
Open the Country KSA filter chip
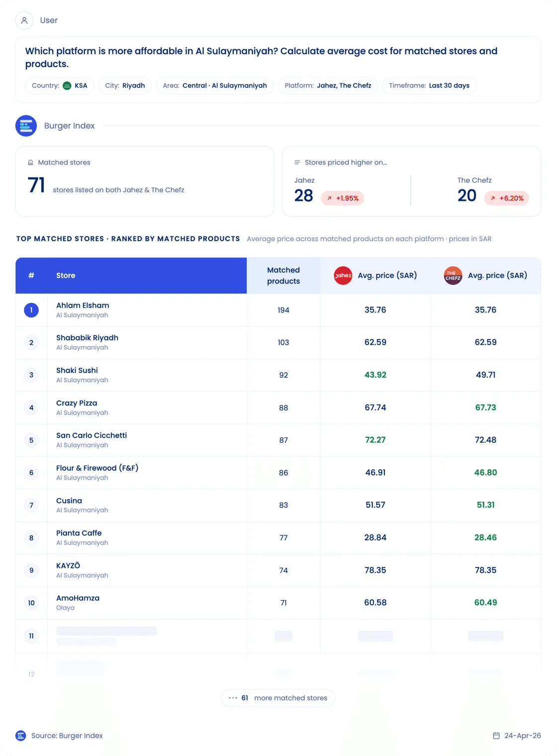60,85
